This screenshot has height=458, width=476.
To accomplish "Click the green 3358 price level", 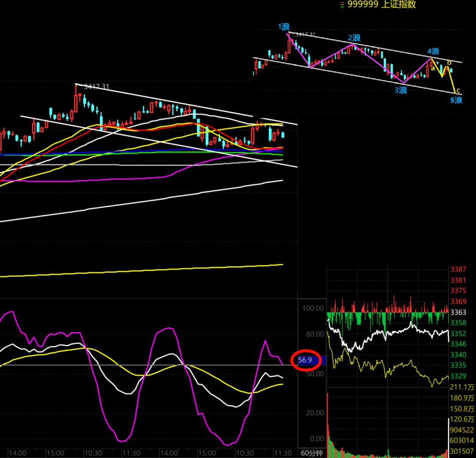I will tap(458, 322).
